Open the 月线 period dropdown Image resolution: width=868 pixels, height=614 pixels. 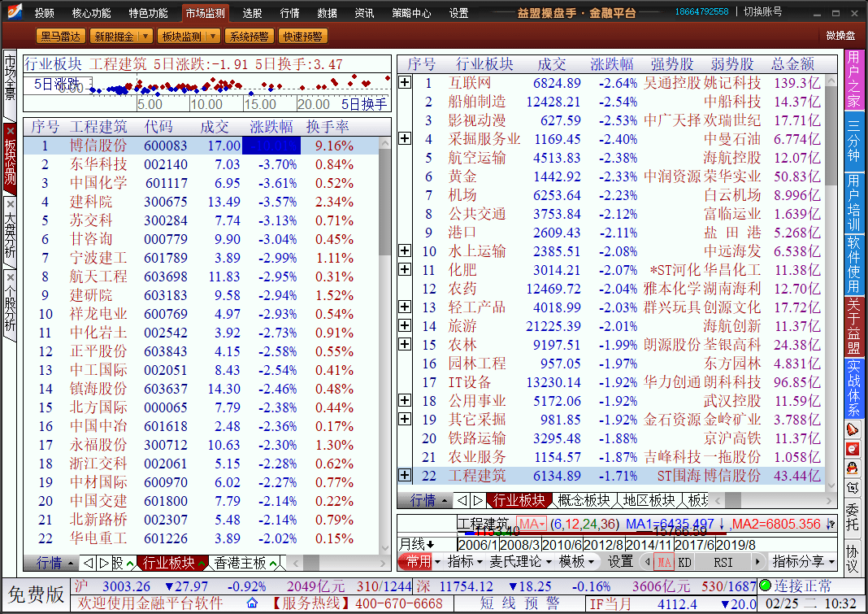pyautogui.click(x=418, y=544)
